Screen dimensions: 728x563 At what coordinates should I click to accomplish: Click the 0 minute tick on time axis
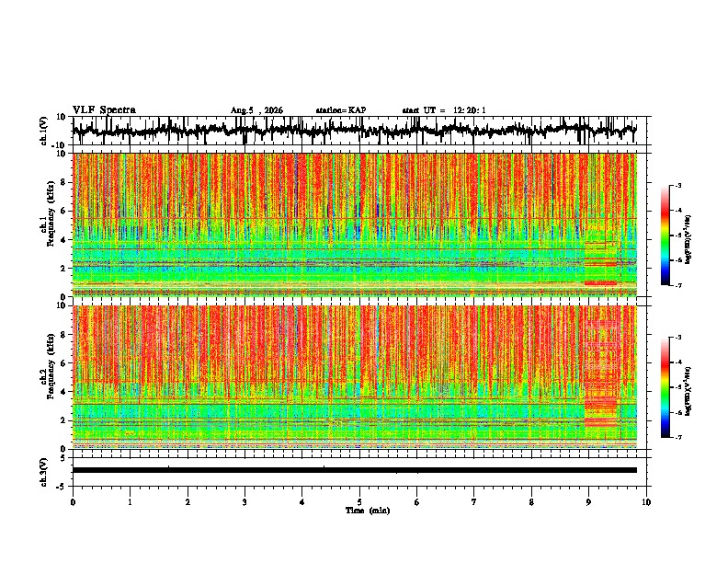pyautogui.click(x=73, y=502)
